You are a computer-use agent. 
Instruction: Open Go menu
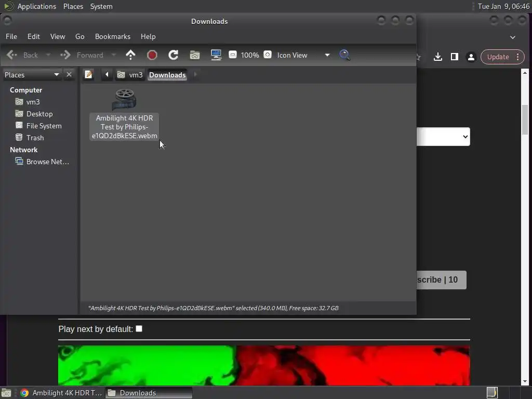tap(79, 36)
